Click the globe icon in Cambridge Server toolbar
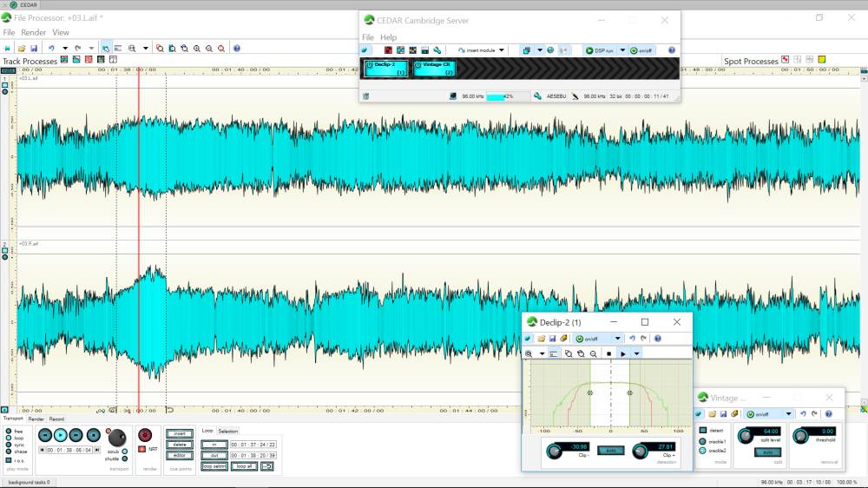The image size is (868, 488). pos(550,49)
